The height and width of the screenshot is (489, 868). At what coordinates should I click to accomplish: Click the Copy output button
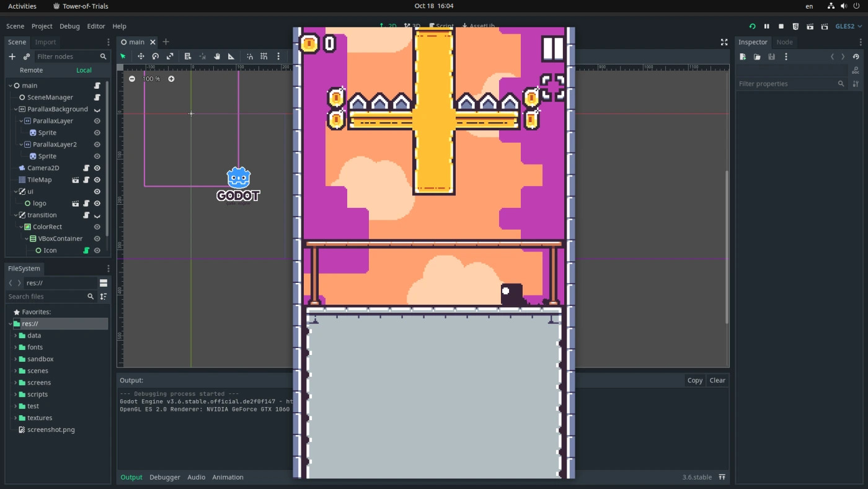pyautogui.click(x=695, y=380)
